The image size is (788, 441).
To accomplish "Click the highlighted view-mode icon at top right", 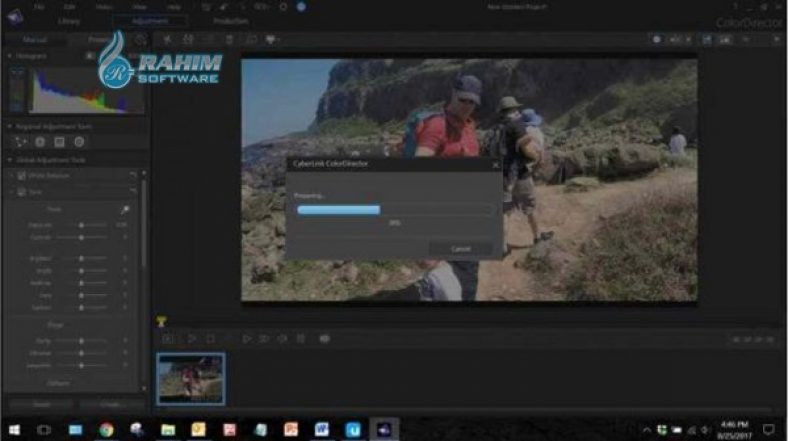I will pyautogui.click(x=707, y=39).
